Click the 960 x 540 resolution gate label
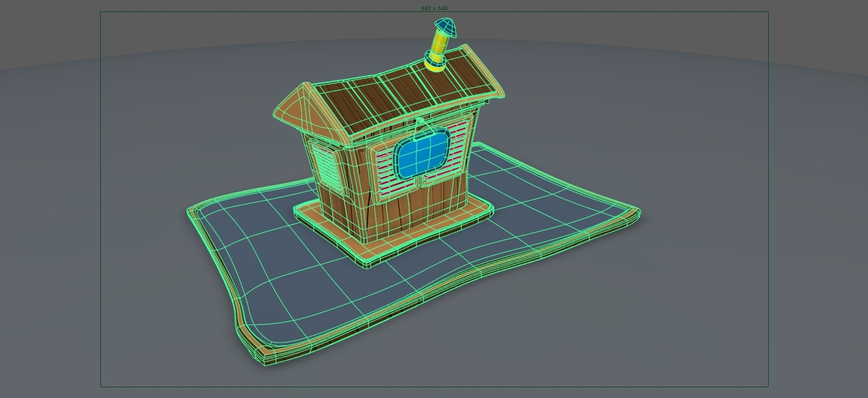Viewport: 868px width, 398px height. pyautogui.click(x=434, y=8)
